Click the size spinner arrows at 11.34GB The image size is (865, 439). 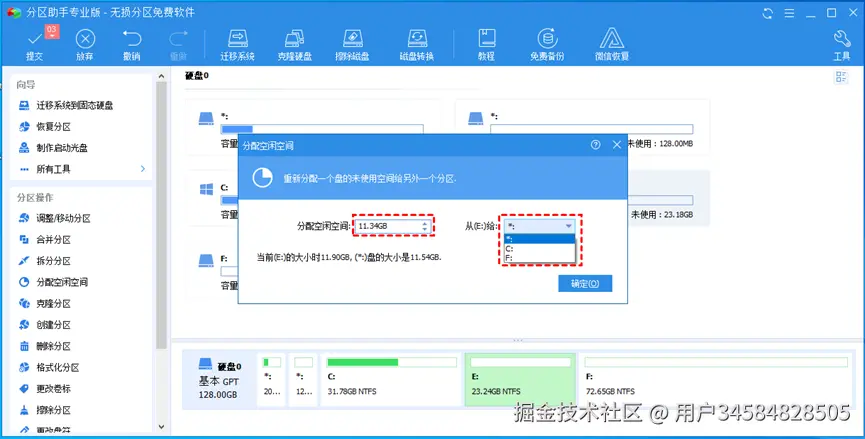(425, 226)
